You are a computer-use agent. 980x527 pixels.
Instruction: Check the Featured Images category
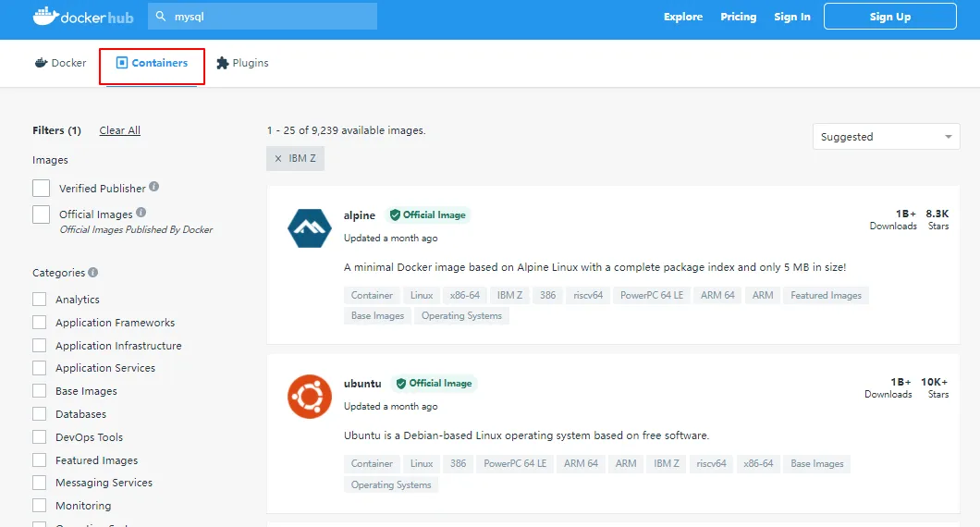pyautogui.click(x=40, y=460)
